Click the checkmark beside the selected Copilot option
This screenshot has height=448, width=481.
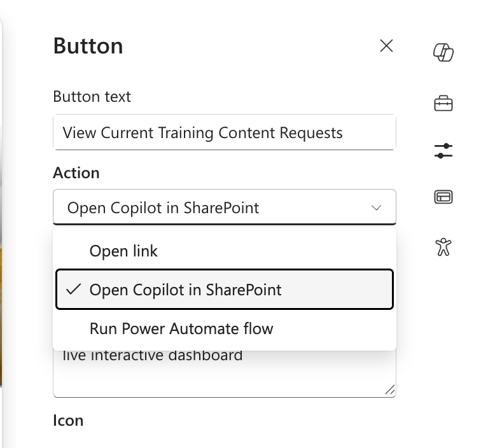coord(73,290)
